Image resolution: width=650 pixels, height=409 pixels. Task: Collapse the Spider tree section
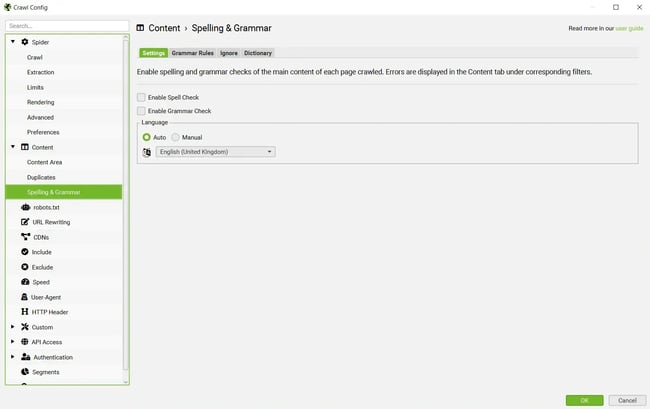[x=12, y=42]
